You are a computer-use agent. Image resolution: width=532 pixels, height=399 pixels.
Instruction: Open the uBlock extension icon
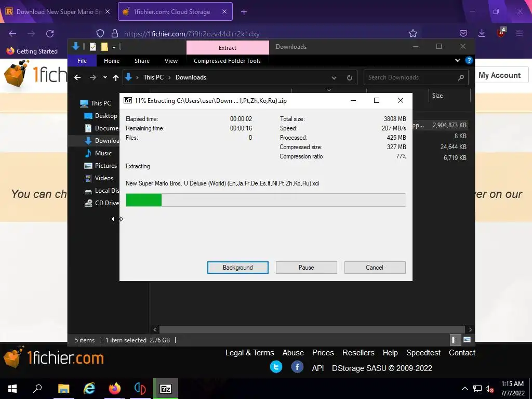[x=501, y=33]
